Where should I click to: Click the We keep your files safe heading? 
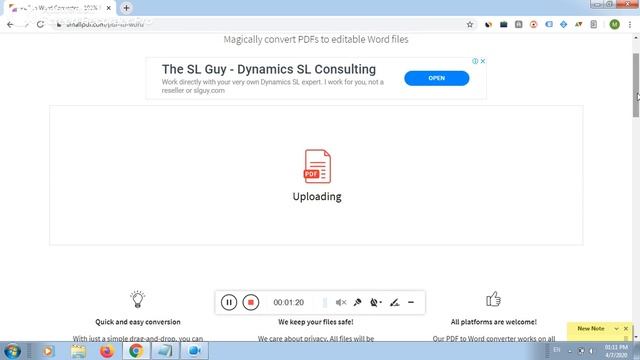316,322
